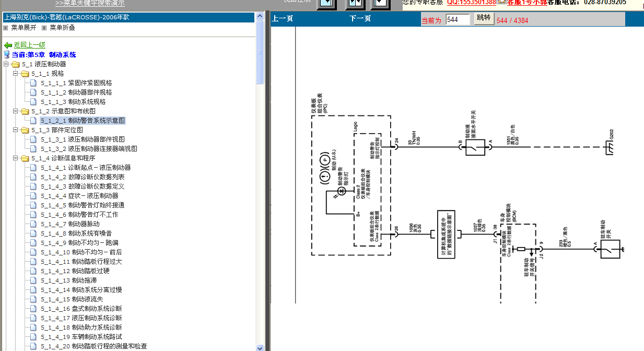Open 5_1_4_9 制动不均匀-跑偏
Image resolution: width=644 pixels, height=351 pixels.
coord(79,243)
